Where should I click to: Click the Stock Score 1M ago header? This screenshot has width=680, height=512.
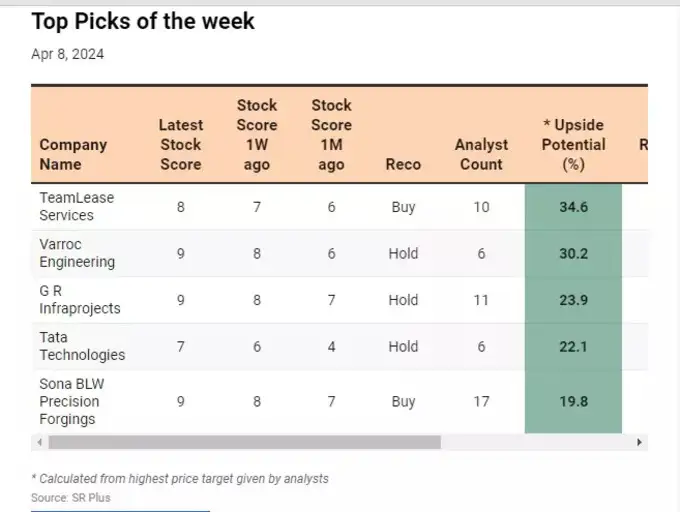[x=331, y=135]
